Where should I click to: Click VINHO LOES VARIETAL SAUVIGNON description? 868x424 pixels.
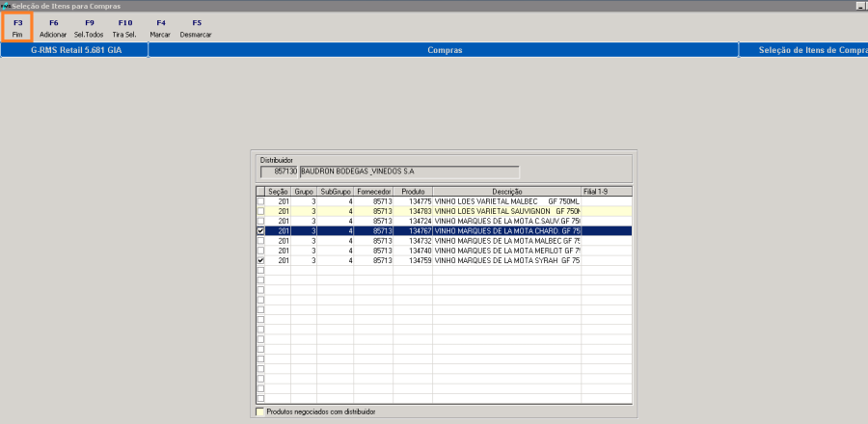click(x=507, y=211)
